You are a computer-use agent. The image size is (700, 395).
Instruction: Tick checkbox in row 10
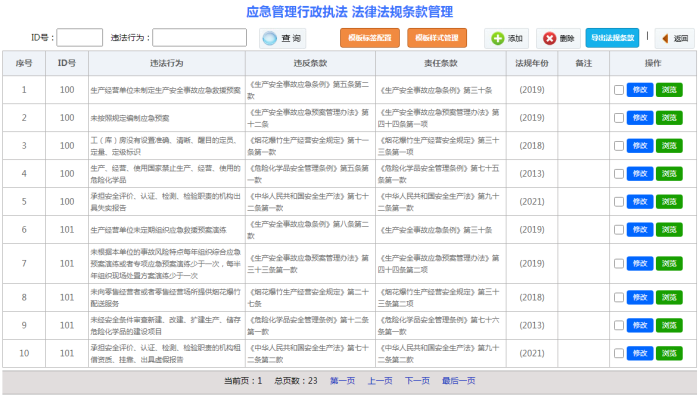pos(619,353)
